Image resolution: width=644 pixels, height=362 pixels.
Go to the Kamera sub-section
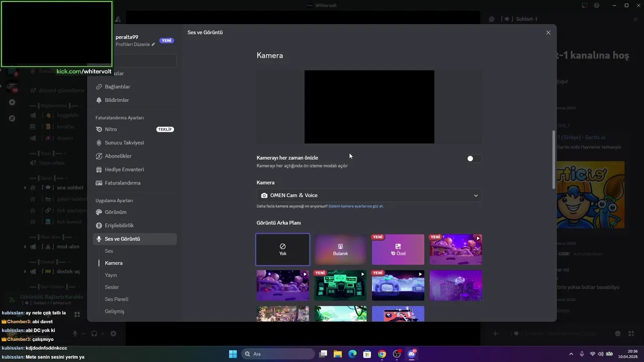[114, 263]
